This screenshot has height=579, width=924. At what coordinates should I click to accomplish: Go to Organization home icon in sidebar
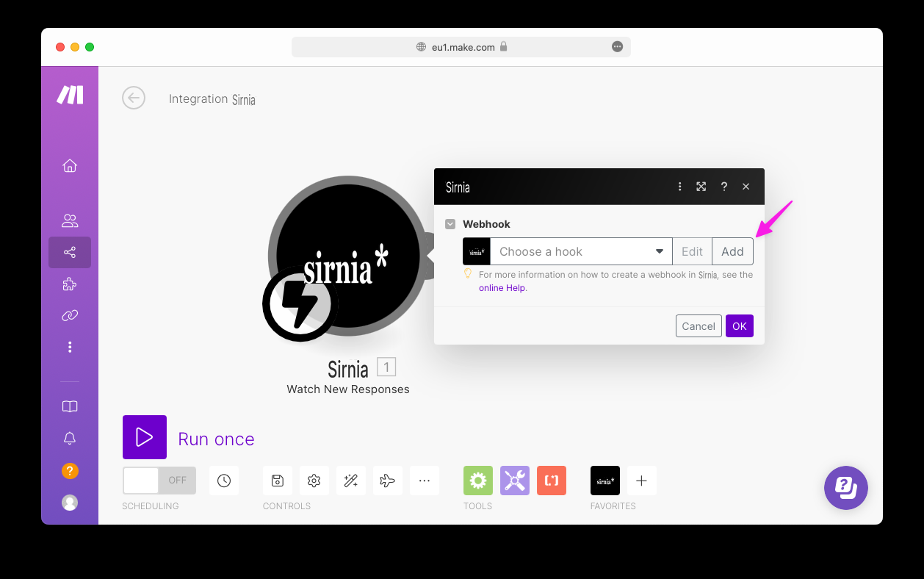[70, 165]
